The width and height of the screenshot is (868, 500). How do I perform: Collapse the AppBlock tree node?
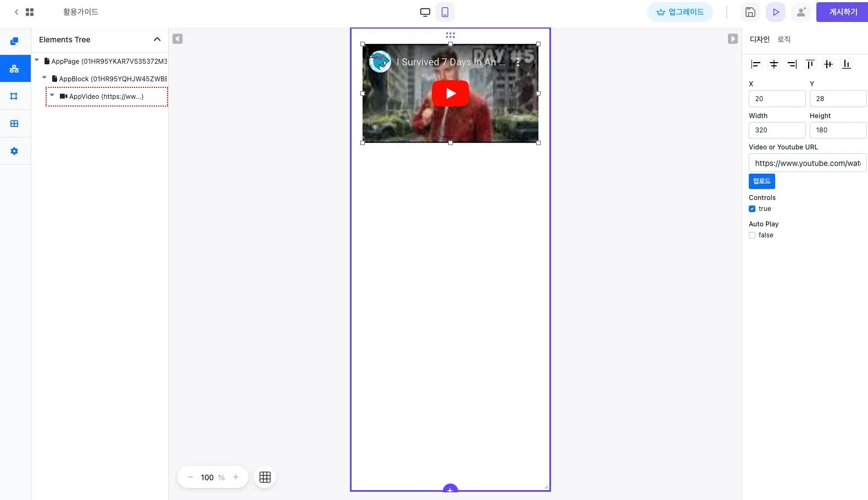click(x=44, y=78)
